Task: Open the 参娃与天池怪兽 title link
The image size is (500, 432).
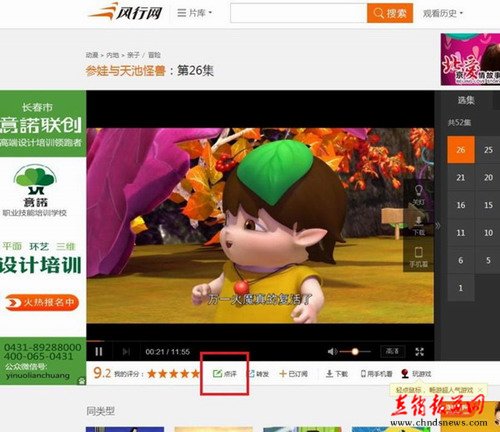Action: point(125,71)
